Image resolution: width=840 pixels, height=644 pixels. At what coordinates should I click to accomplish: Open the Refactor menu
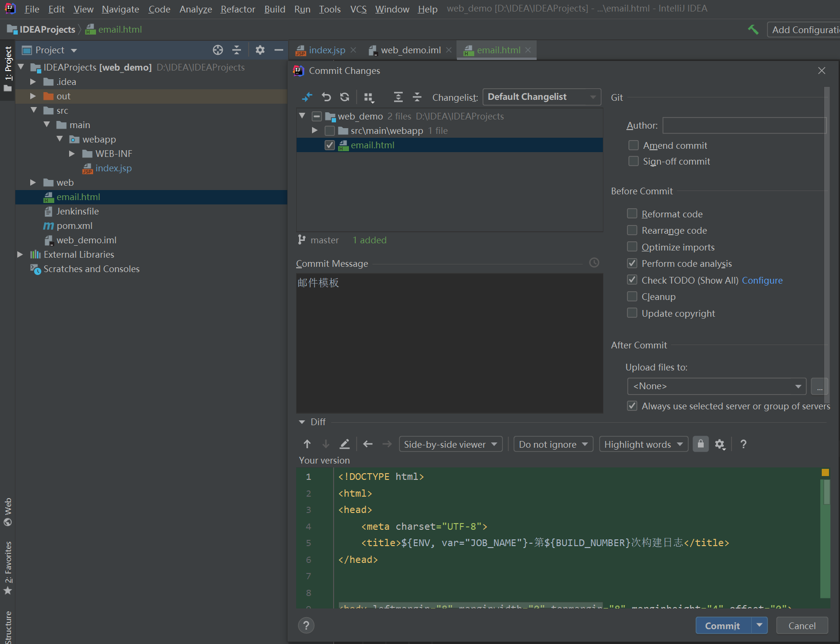click(x=238, y=9)
